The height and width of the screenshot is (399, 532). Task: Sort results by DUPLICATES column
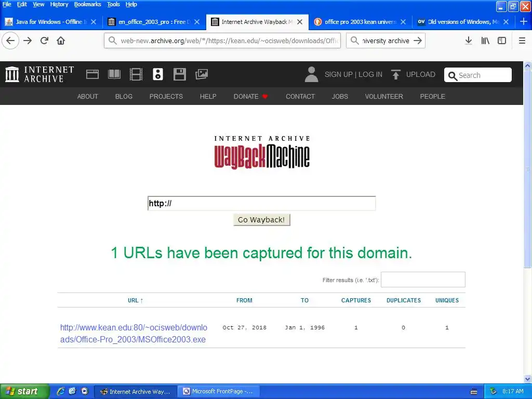coord(403,300)
